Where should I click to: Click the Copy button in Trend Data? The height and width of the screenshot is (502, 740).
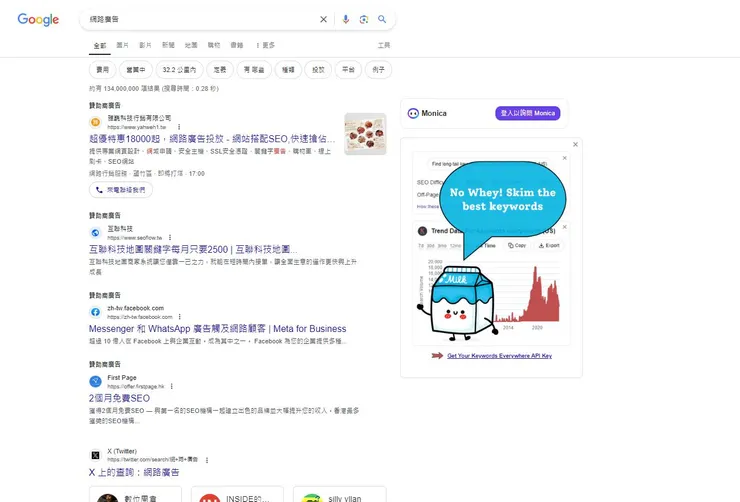(x=517, y=245)
